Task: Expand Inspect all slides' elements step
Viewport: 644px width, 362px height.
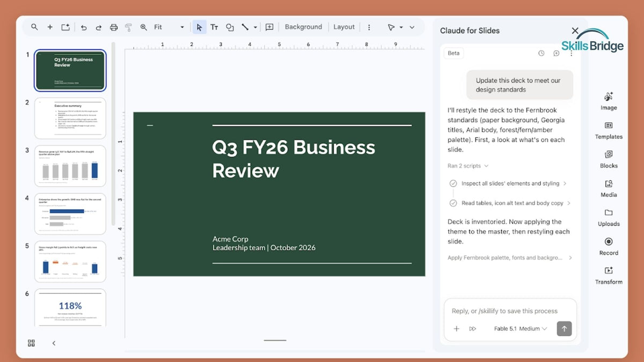Action: [509, 183]
